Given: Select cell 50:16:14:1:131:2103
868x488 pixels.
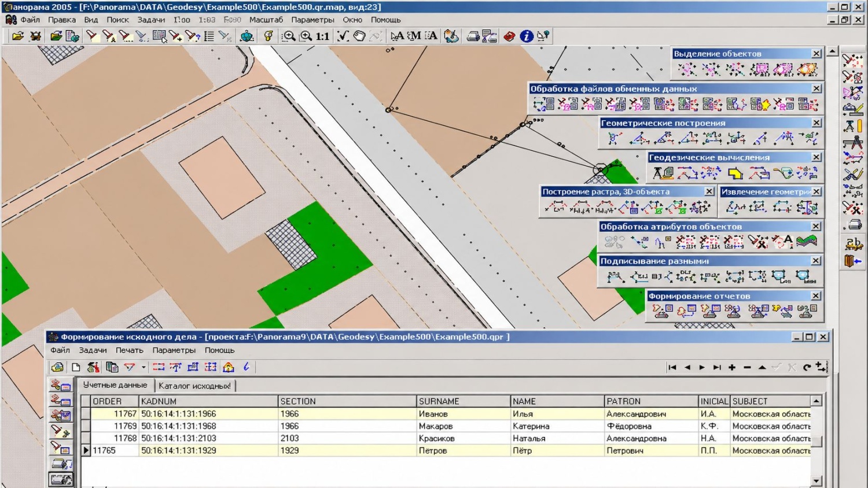Looking at the screenshot, I should coord(208,438).
